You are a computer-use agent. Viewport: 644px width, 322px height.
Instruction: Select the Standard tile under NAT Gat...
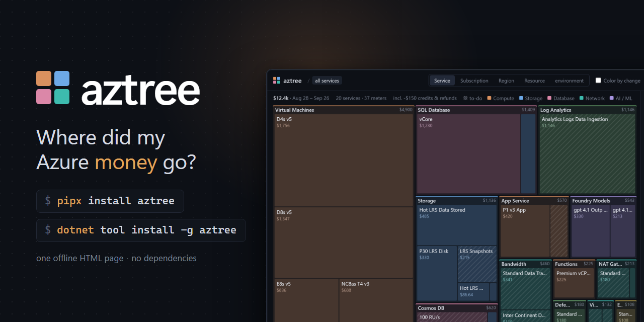[613, 283]
